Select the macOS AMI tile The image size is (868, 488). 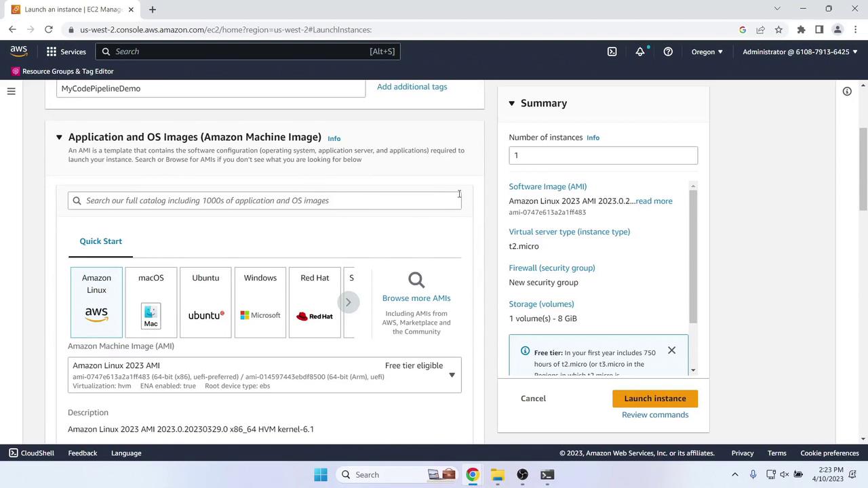151,302
